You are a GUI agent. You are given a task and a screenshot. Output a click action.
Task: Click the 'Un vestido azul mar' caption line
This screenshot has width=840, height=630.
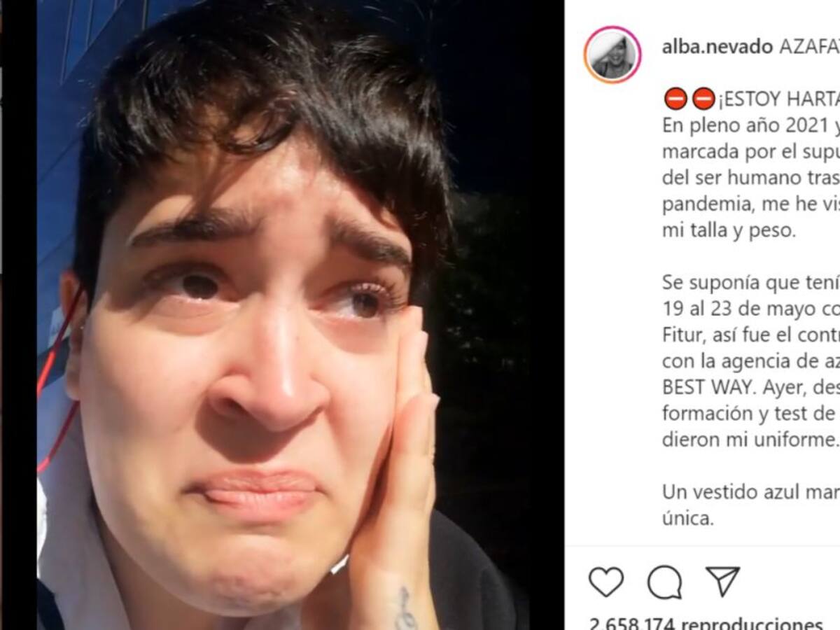tap(750, 492)
